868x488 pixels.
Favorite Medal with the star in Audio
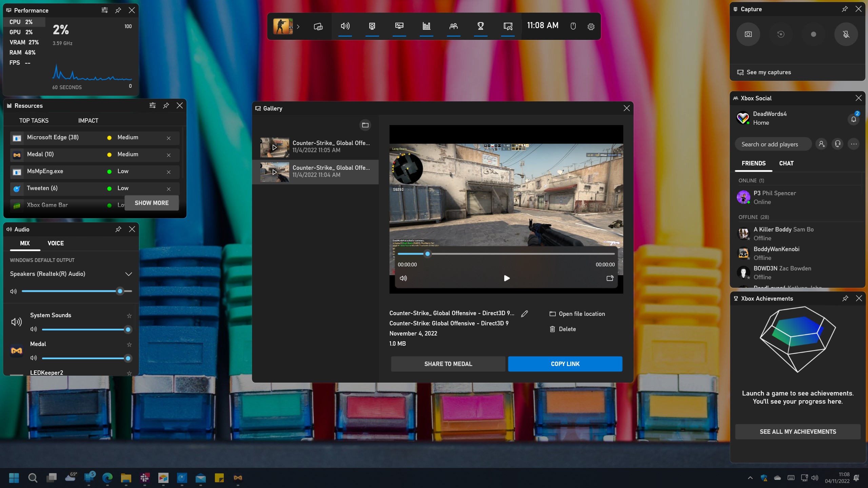coord(129,344)
